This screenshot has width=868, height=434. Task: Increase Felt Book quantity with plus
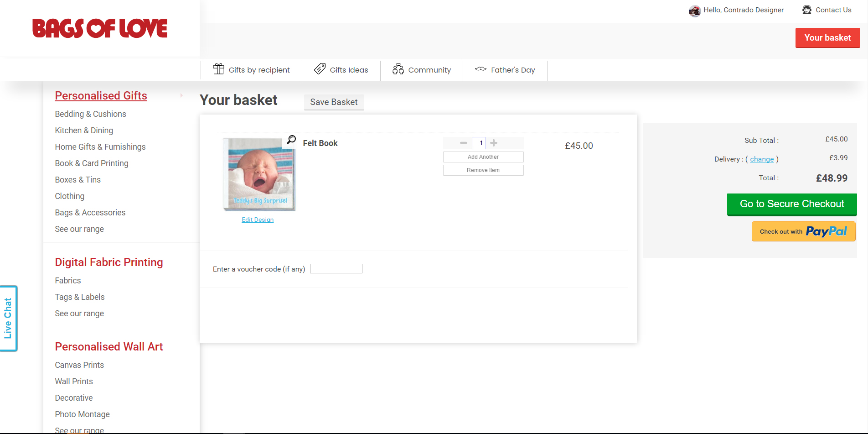pos(494,143)
